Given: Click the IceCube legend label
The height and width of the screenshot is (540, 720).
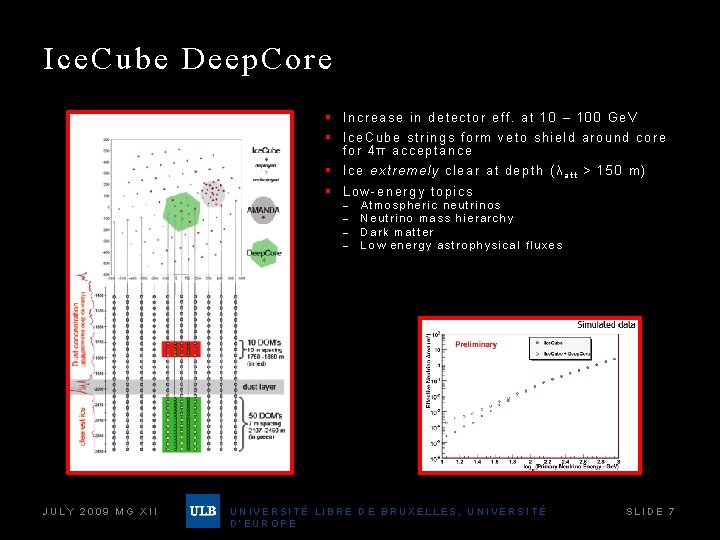Looking at the screenshot, I should tap(266, 150).
